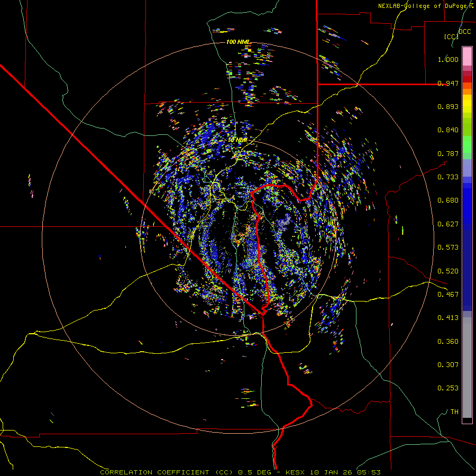Pick the gray colorbar segment near 0.307
476x476 pixels.
467,368
